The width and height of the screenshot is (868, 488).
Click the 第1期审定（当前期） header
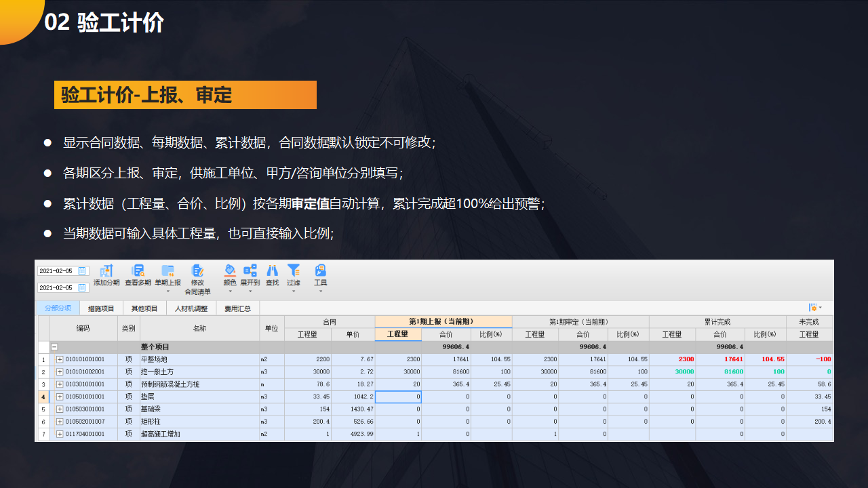580,322
